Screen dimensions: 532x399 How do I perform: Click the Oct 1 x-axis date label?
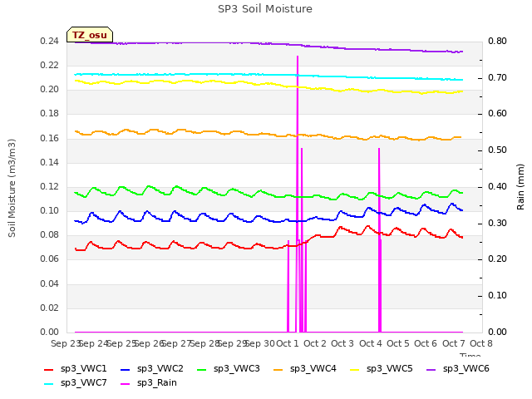[288, 343]
